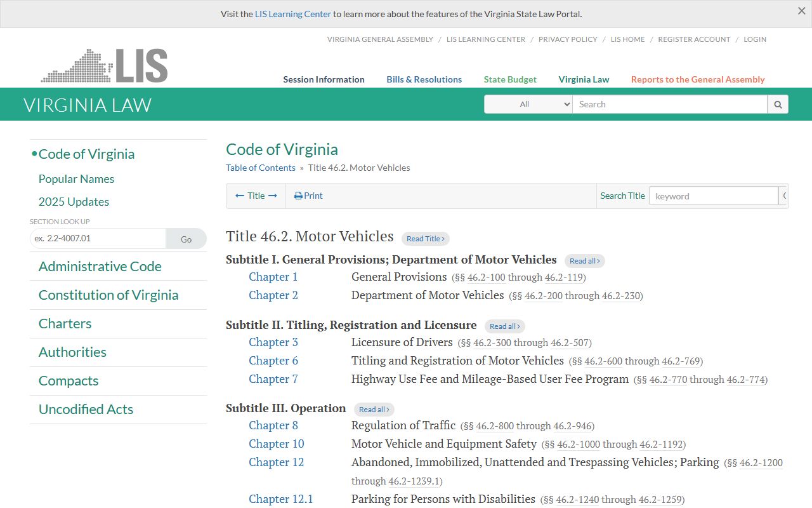Go to previous title with left arrow
The width and height of the screenshot is (812, 508).
pyautogui.click(x=240, y=196)
